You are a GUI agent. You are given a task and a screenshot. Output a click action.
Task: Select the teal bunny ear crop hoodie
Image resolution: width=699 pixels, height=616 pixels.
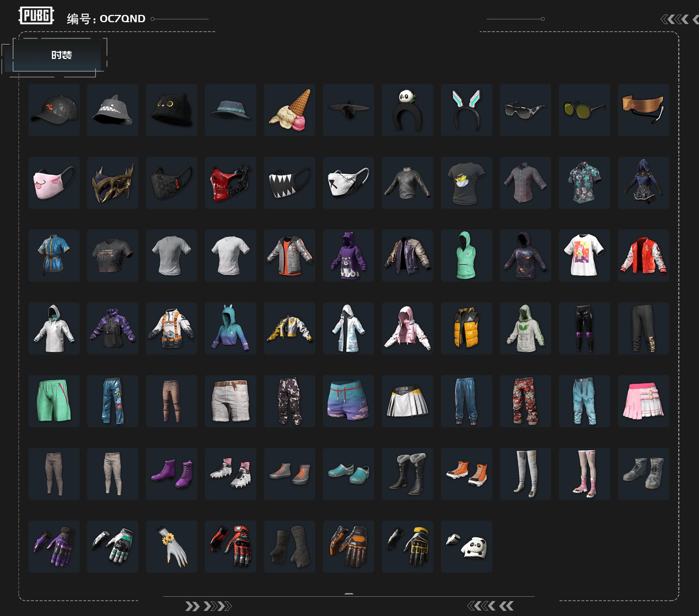(230, 328)
